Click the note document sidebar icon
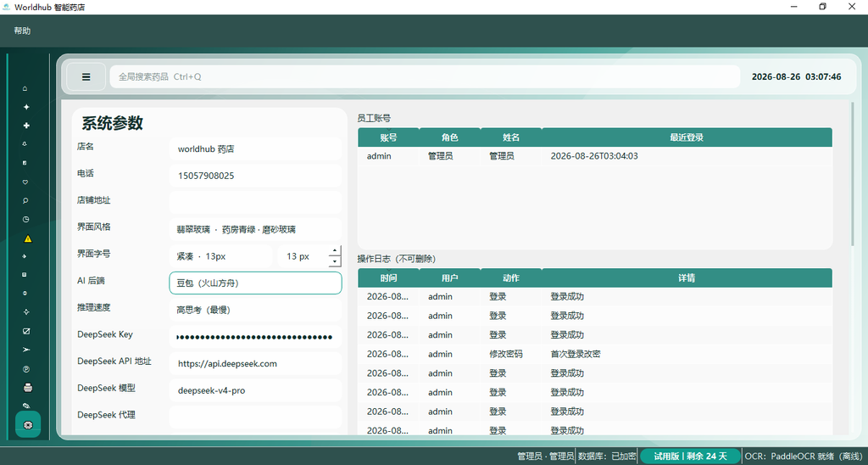Image resolution: width=868 pixels, height=465 pixels. (x=25, y=163)
